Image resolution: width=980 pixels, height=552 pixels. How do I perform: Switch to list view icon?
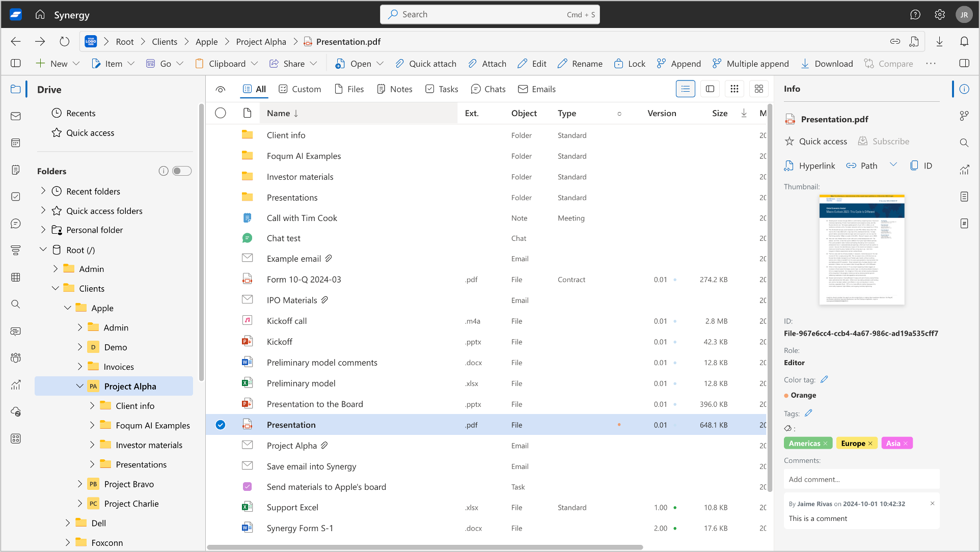tap(686, 89)
